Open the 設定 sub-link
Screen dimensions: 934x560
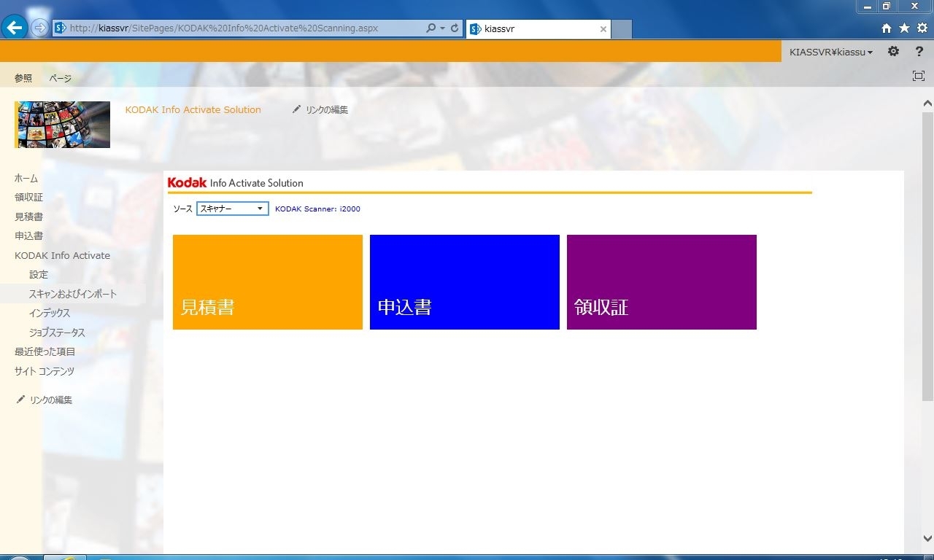point(39,275)
